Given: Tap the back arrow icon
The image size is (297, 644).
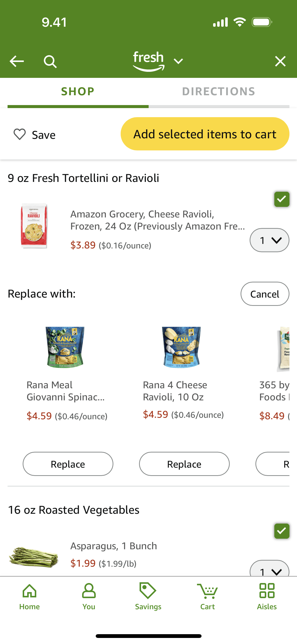Looking at the screenshot, I should (17, 61).
